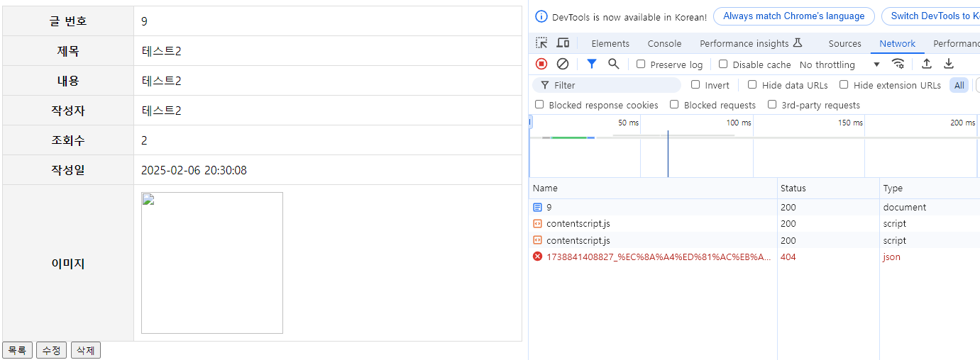Click the 글 번호 value 9

(x=144, y=21)
